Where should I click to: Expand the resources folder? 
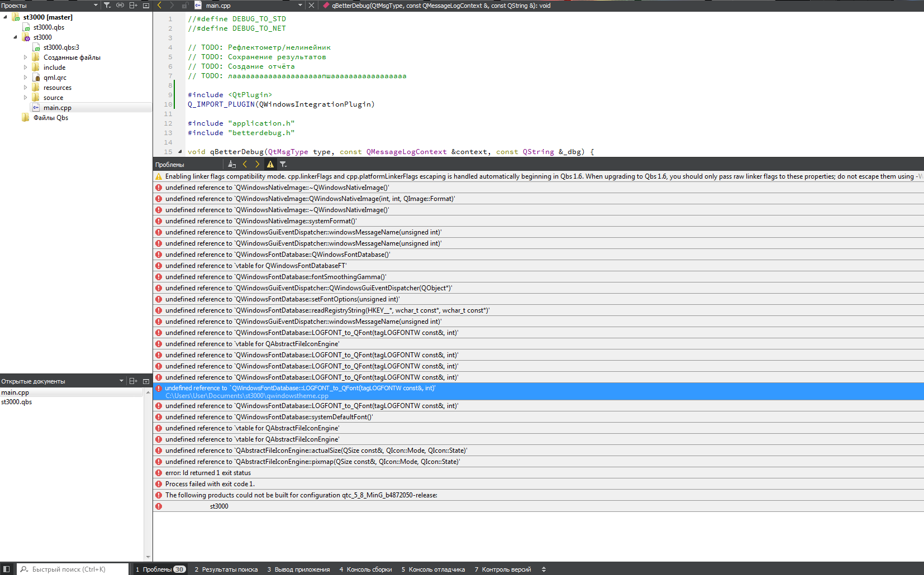pos(25,88)
